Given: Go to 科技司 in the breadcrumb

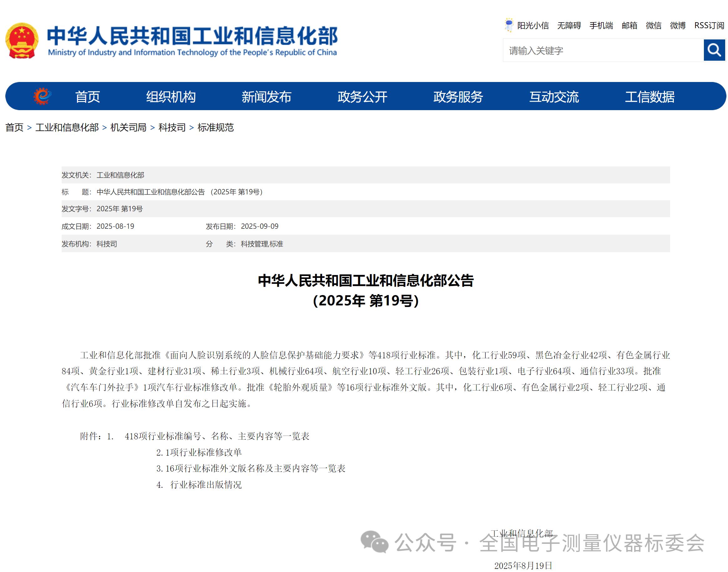Looking at the screenshot, I should coord(172,127).
